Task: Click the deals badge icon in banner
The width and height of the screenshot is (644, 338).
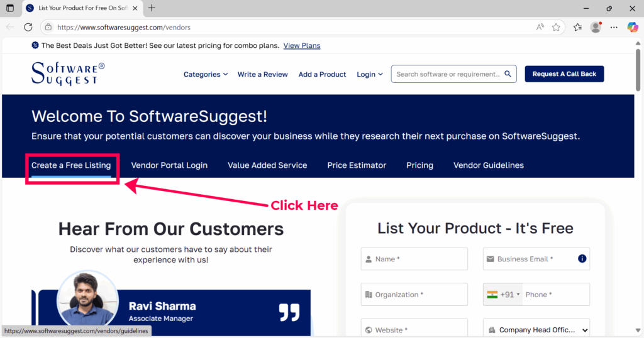Action: 35,45
